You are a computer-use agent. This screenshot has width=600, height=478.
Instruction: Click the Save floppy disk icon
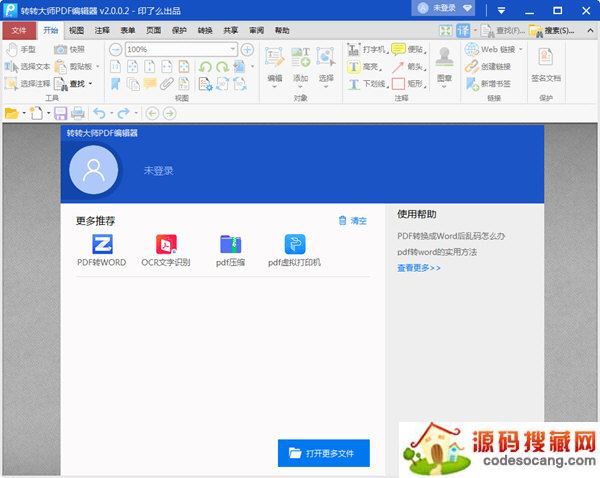[60, 113]
